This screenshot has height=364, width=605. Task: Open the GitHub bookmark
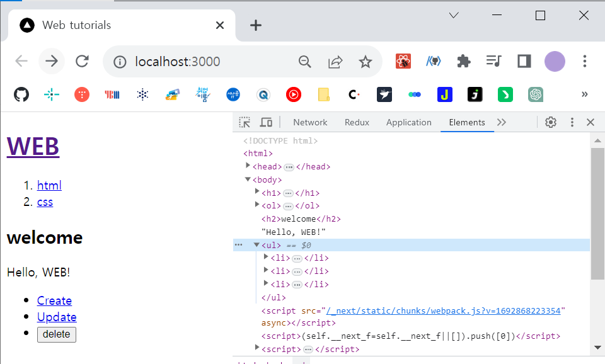coord(21,94)
